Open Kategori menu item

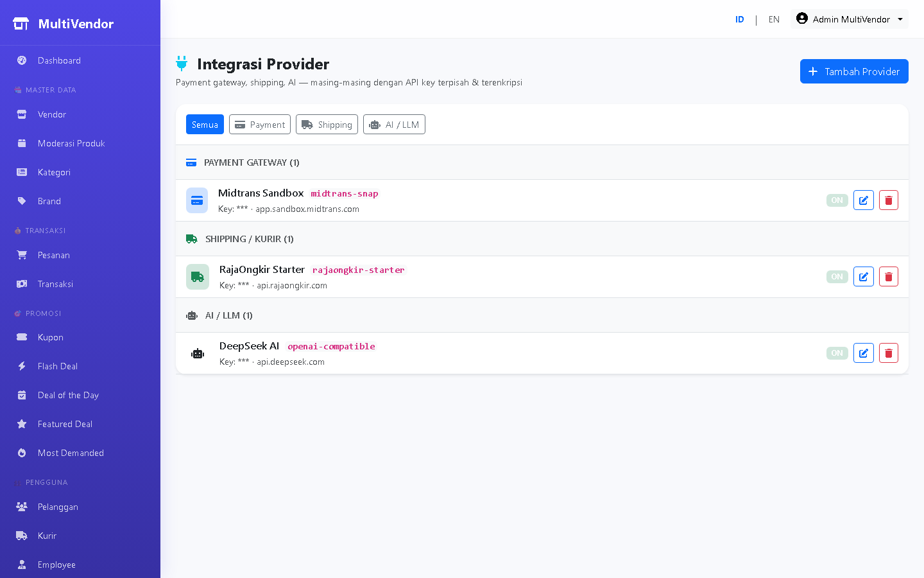pyautogui.click(x=80, y=172)
